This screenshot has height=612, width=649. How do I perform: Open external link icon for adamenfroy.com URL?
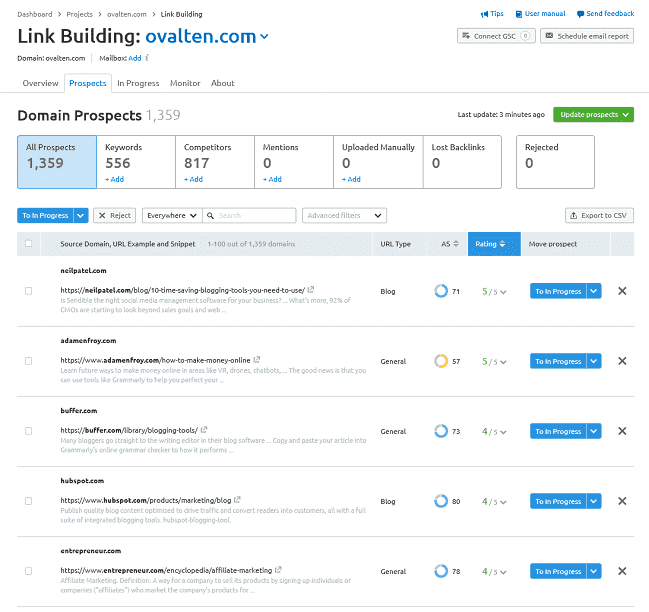pos(257,360)
